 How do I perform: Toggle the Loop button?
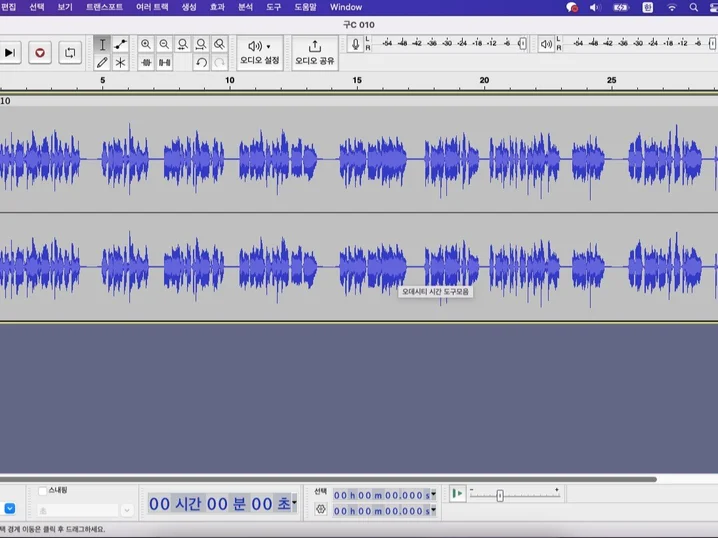point(69,53)
